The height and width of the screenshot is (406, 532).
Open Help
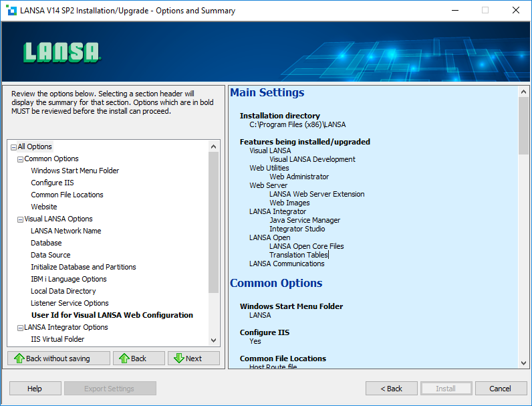tap(35, 389)
